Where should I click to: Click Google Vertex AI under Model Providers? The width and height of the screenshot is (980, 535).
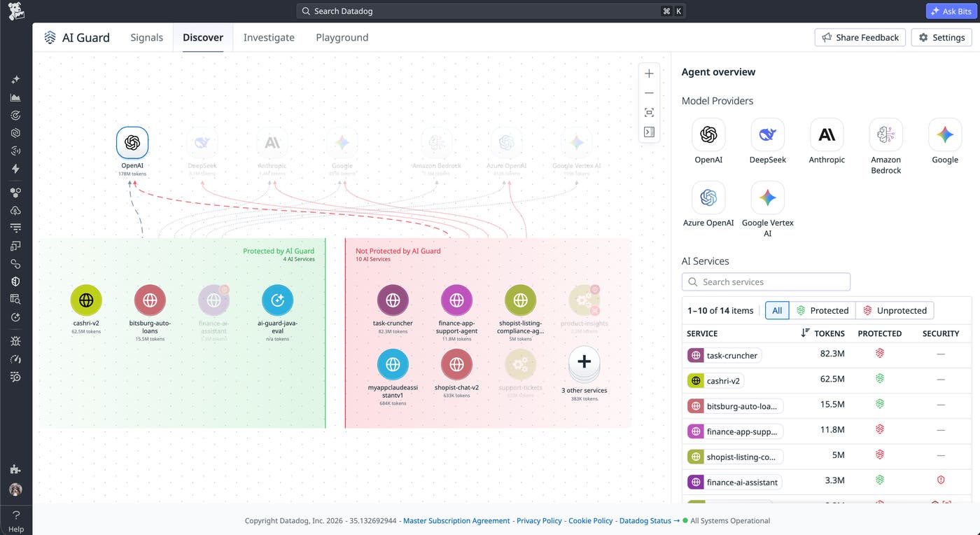[x=767, y=197]
